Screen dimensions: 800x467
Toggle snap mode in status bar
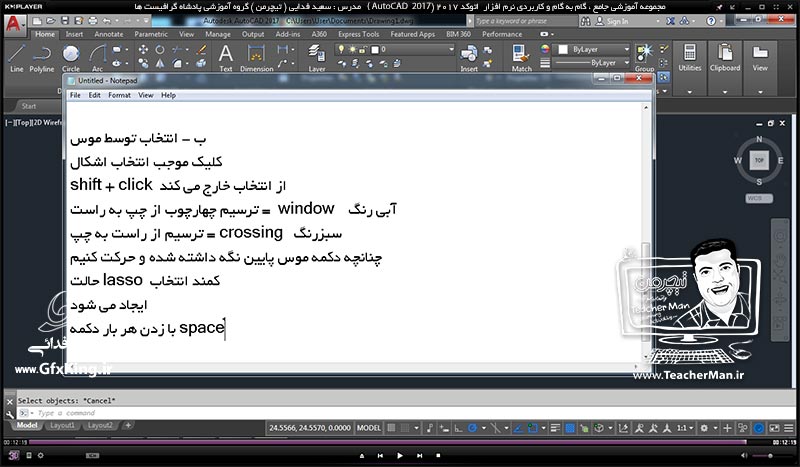405,428
